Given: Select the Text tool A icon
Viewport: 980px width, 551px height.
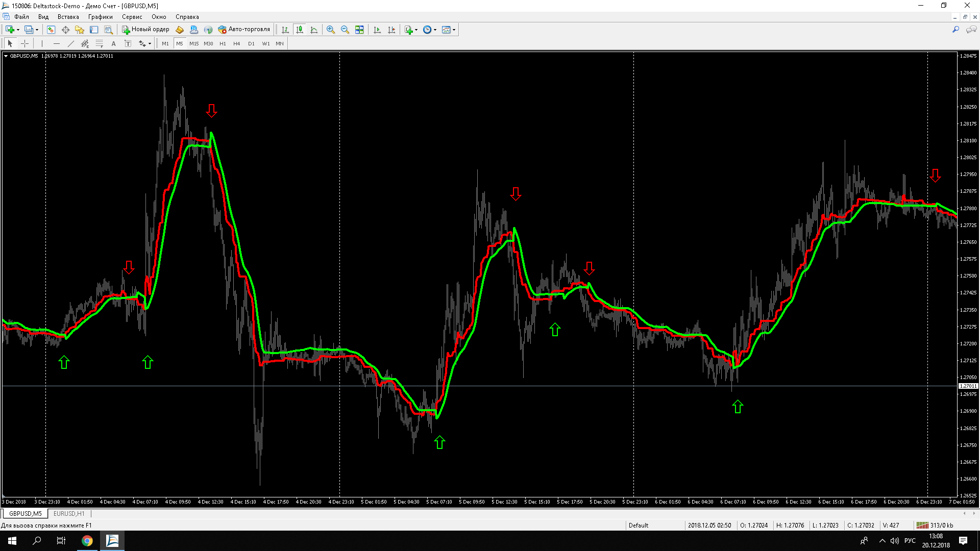Looking at the screenshot, I should coord(113,43).
